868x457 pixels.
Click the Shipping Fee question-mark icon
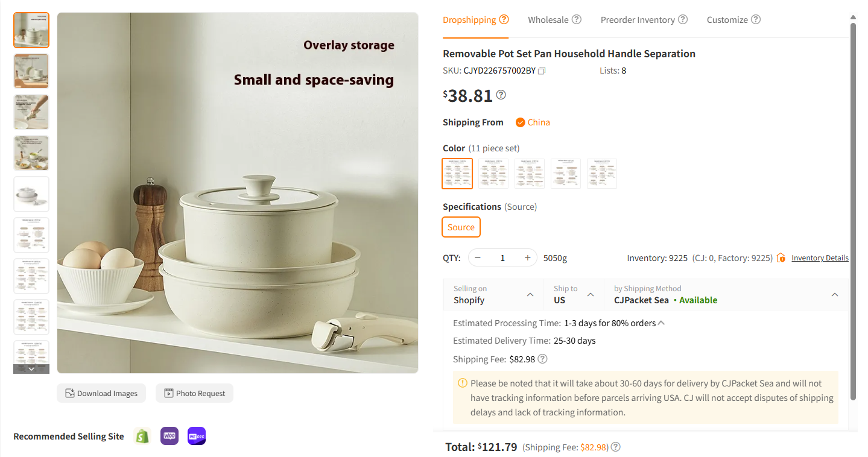(542, 359)
